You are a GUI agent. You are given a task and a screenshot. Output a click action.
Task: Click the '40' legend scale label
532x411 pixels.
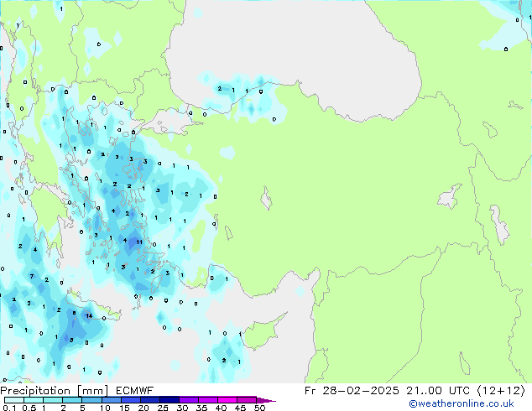(x=221, y=408)
